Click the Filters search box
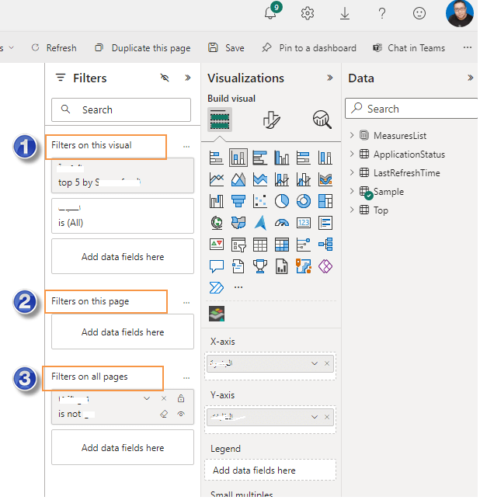480x500 pixels. pos(121,110)
